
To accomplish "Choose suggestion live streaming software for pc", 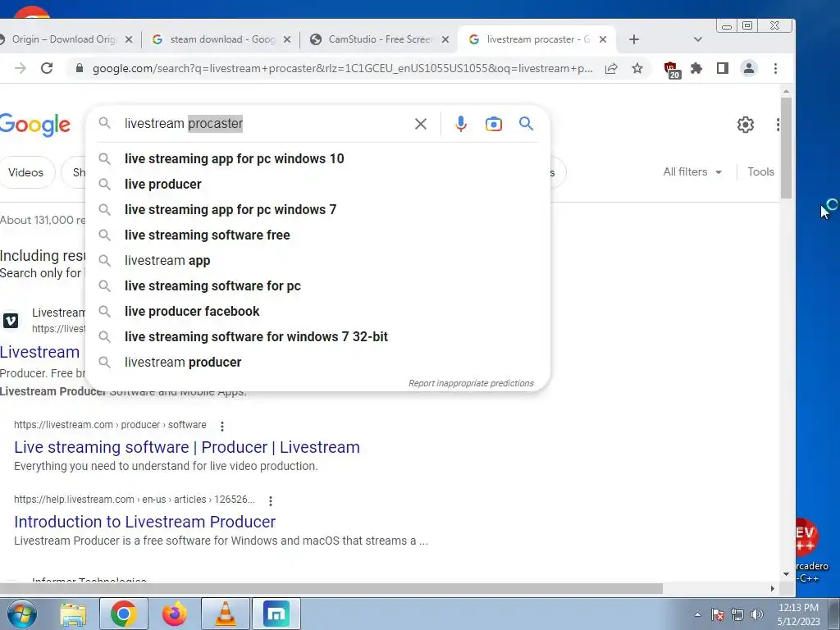I will coord(318,286).
